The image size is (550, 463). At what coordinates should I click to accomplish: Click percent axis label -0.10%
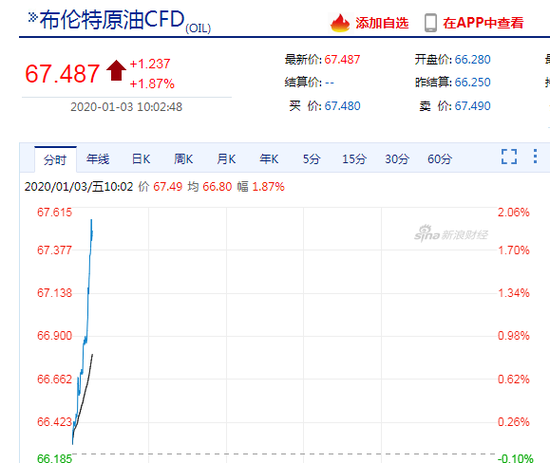515,458
